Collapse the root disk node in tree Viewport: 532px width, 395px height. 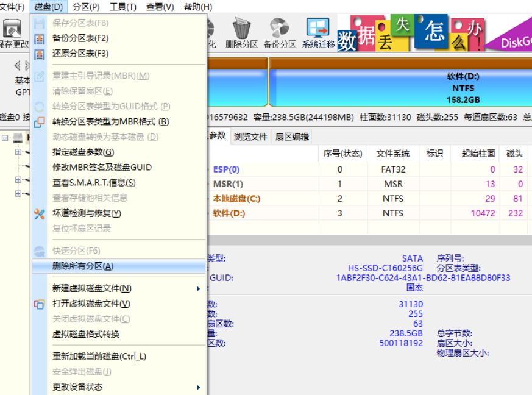click(x=5, y=138)
